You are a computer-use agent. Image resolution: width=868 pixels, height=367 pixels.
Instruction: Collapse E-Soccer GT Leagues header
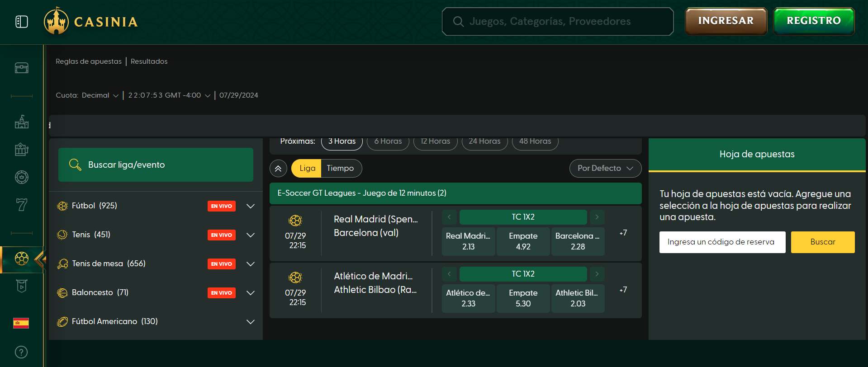(455, 193)
